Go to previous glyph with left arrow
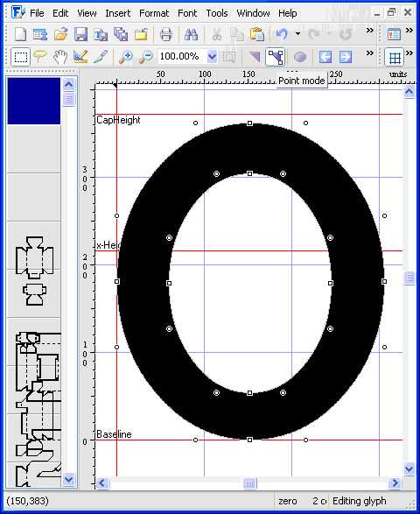420x514 pixels. coord(325,57)
